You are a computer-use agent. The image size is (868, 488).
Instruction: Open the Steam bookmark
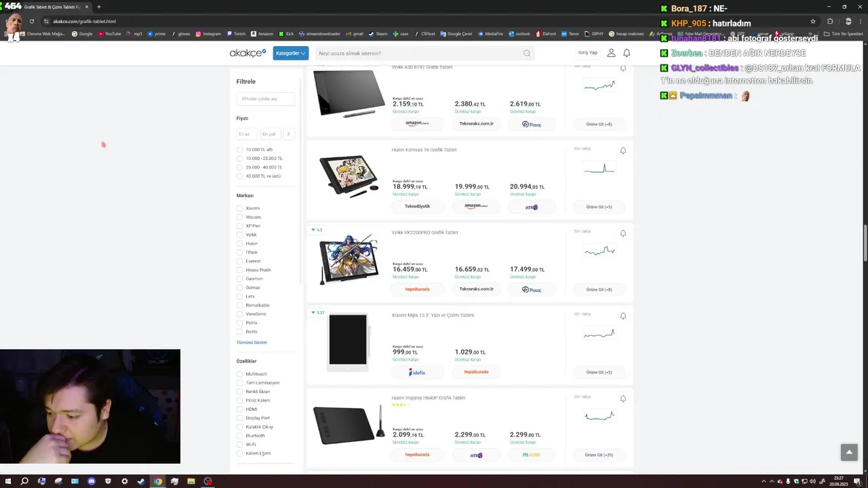click(378, 33)
